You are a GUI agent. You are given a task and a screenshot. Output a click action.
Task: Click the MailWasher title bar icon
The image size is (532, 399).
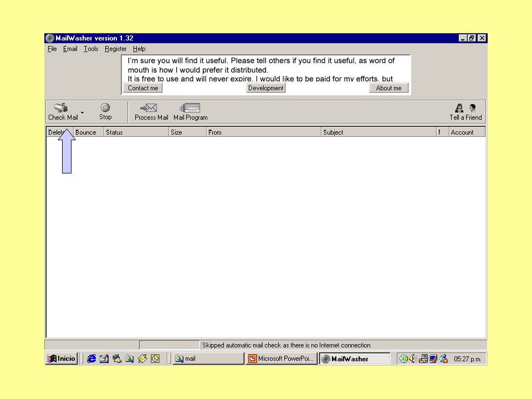pyautogui.click(x=50, y=38)
